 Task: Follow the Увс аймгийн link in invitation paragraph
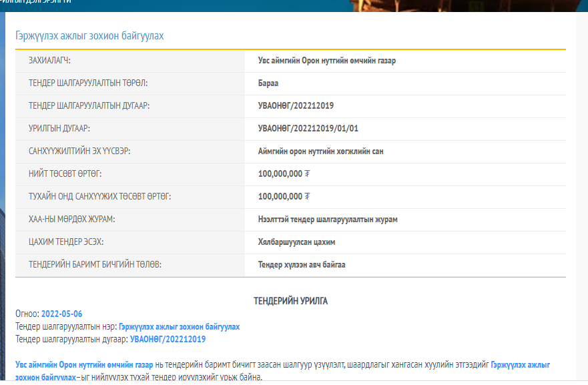tap(84, 365)
